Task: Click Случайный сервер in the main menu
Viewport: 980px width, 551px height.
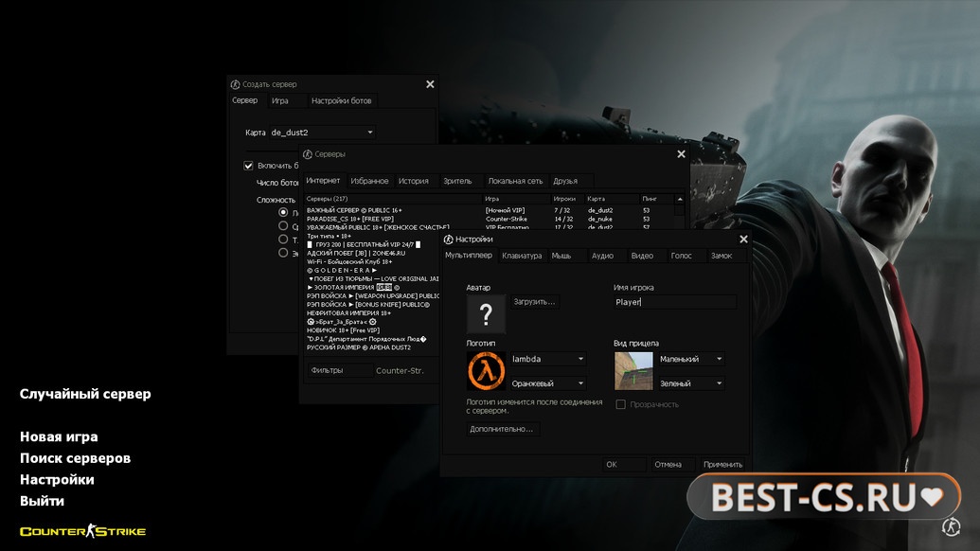Action: click(85, 394)
